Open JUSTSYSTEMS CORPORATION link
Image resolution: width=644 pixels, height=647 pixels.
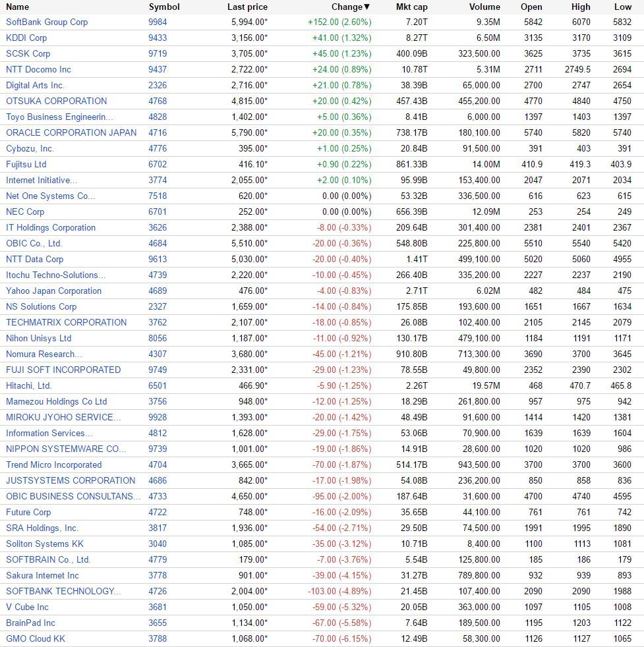[71, 481]
